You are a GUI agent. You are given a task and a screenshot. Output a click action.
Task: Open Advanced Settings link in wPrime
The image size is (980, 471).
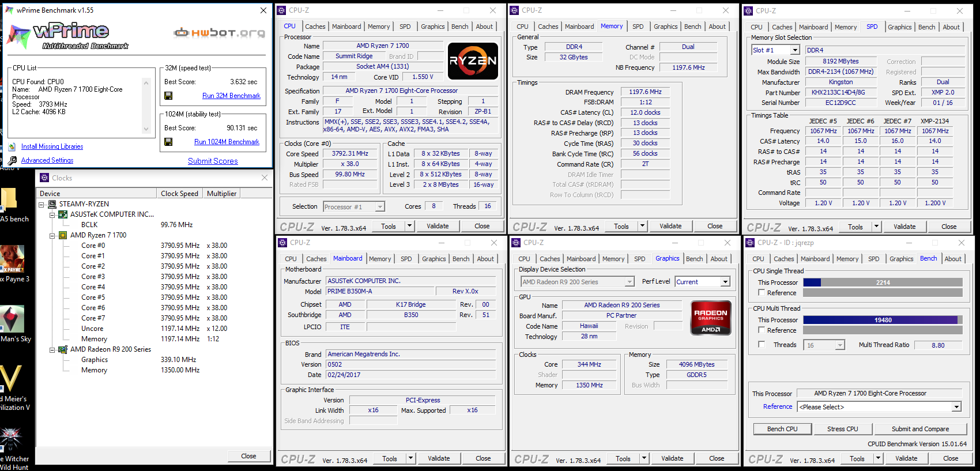coord(47,160)
